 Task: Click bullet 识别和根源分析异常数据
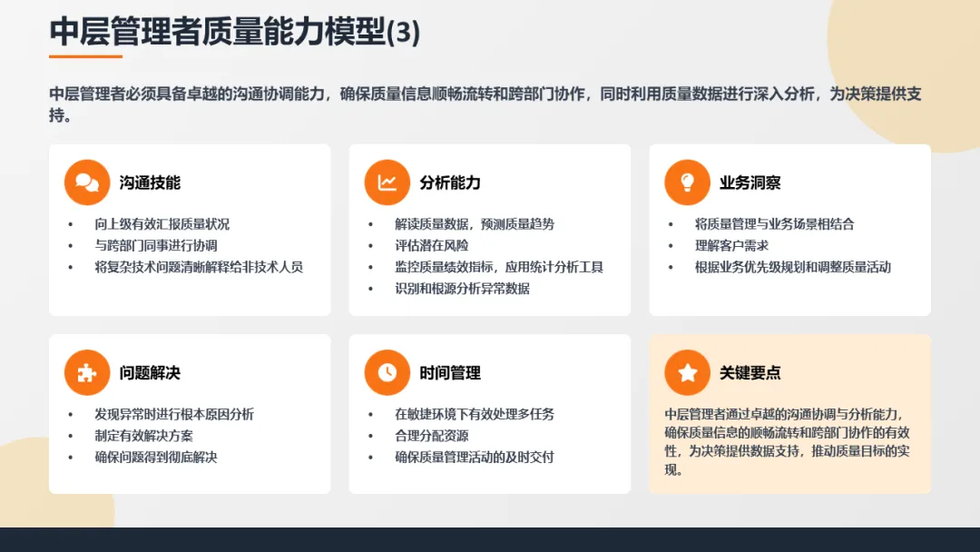click(462, 288)
